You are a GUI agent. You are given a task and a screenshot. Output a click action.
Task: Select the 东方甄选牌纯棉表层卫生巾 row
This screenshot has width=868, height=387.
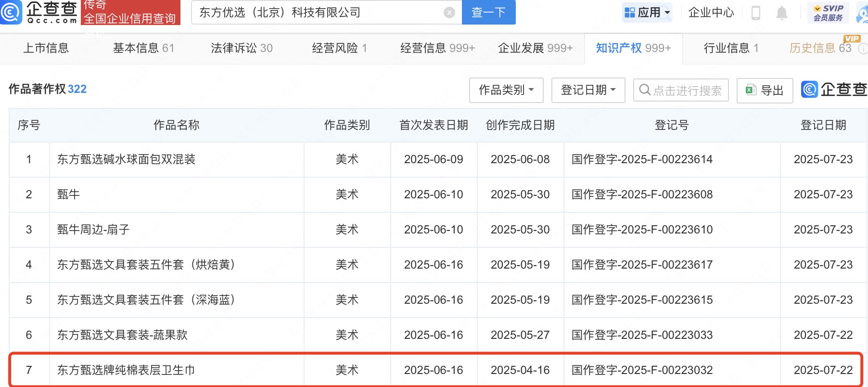pyautogui.click(x=126, y=370)
